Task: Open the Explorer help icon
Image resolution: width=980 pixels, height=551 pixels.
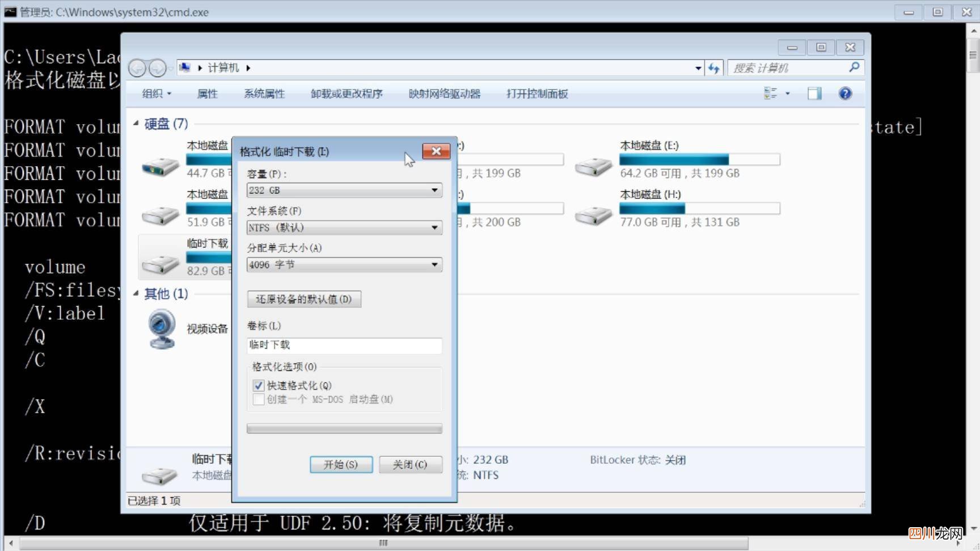Action: [x=845, y=94]
